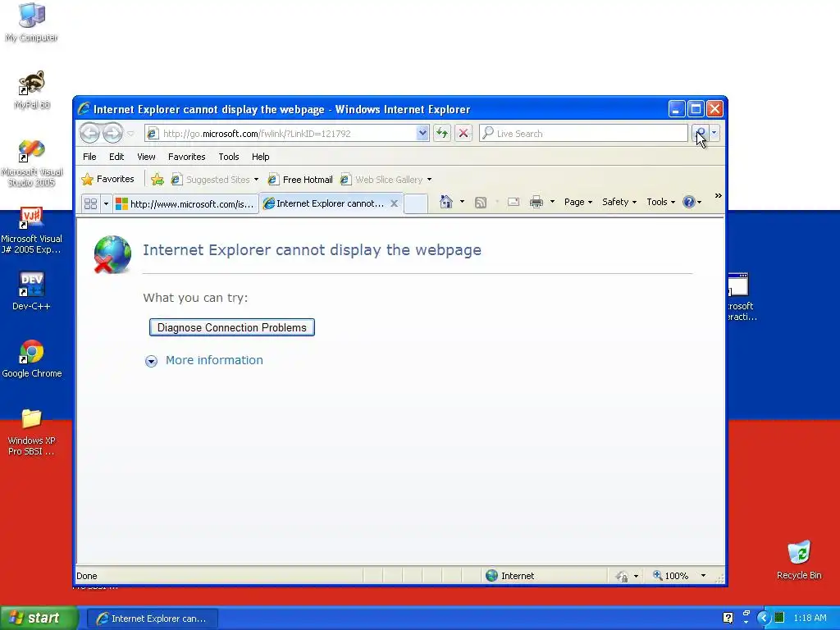Open the tab list dropdown arrow
840x630 pixels.
[106, 203]
